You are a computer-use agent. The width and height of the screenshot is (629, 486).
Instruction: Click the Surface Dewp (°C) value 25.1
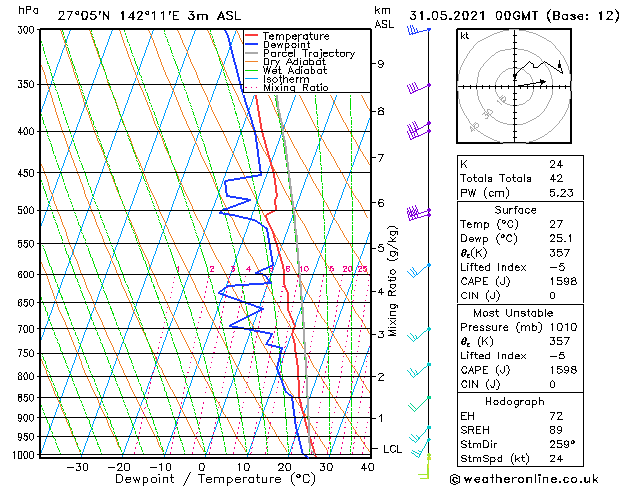point(561,239)
